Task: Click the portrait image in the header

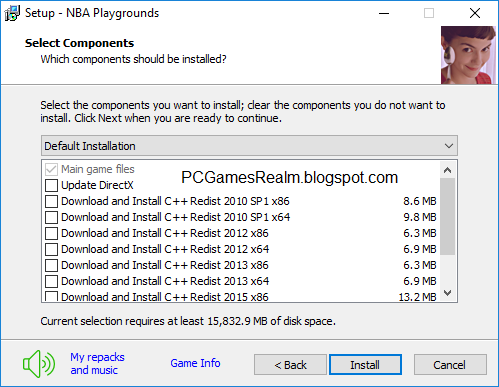Action: pyautogui.click(x=468, y=55)
